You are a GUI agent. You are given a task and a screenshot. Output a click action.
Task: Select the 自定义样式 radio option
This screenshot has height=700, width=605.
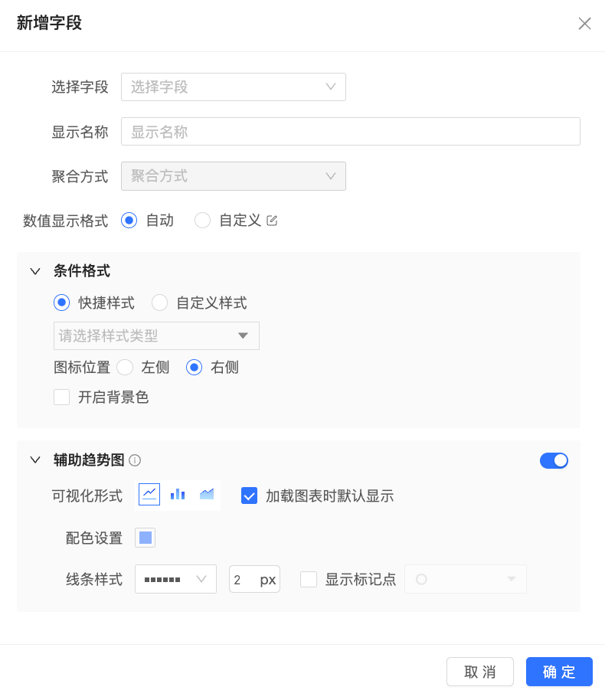[x=159, y=303]
